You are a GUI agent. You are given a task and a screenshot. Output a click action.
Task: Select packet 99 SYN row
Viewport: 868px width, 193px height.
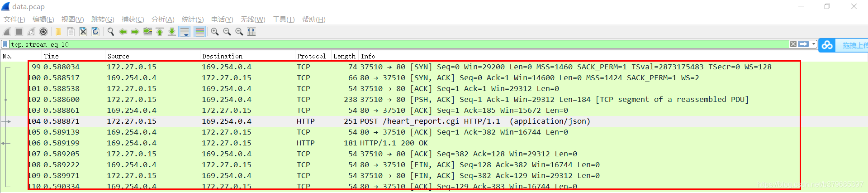[434, 67]
